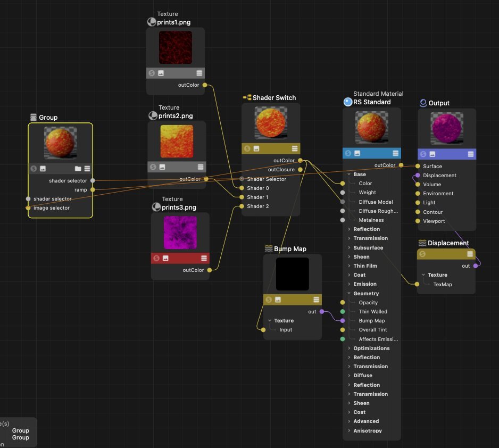Image resolution: width=499 pixels, height=448 pixels.
Task: Expand the Advanced section
Action: click(349, 421)
